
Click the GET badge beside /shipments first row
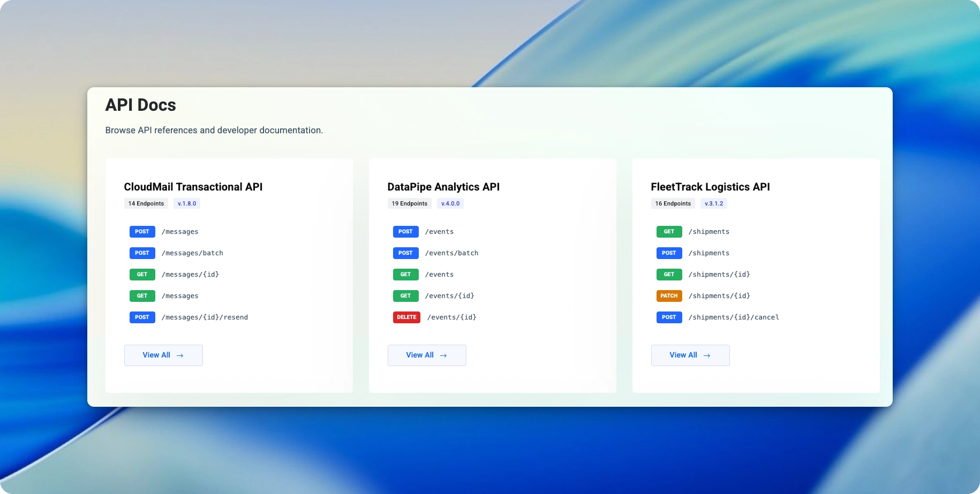coord(669,232)
